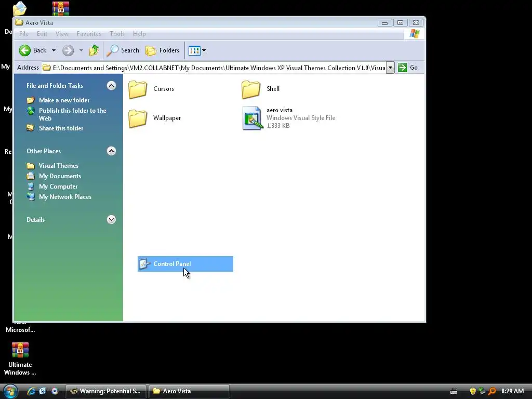This screenshot has width=532, height=399.
Task: Click Share this folder link
Action: click(61, 128)
